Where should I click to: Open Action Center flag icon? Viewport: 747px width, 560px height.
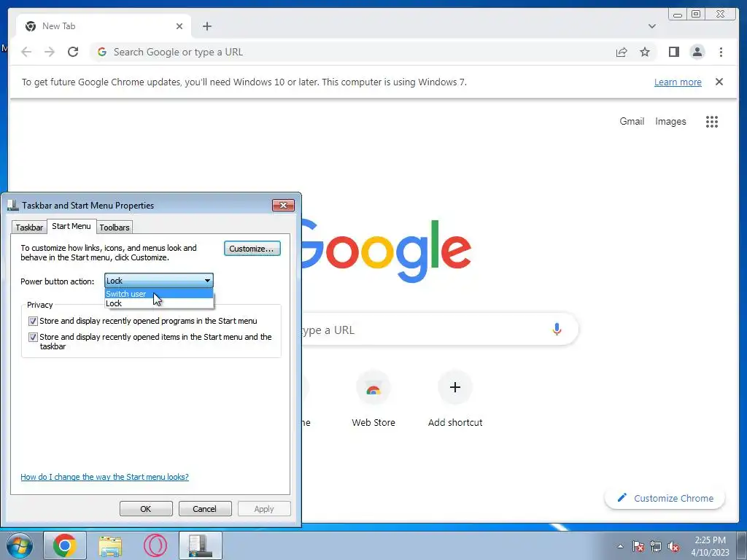pyautogui.click(x=638, y=546)
